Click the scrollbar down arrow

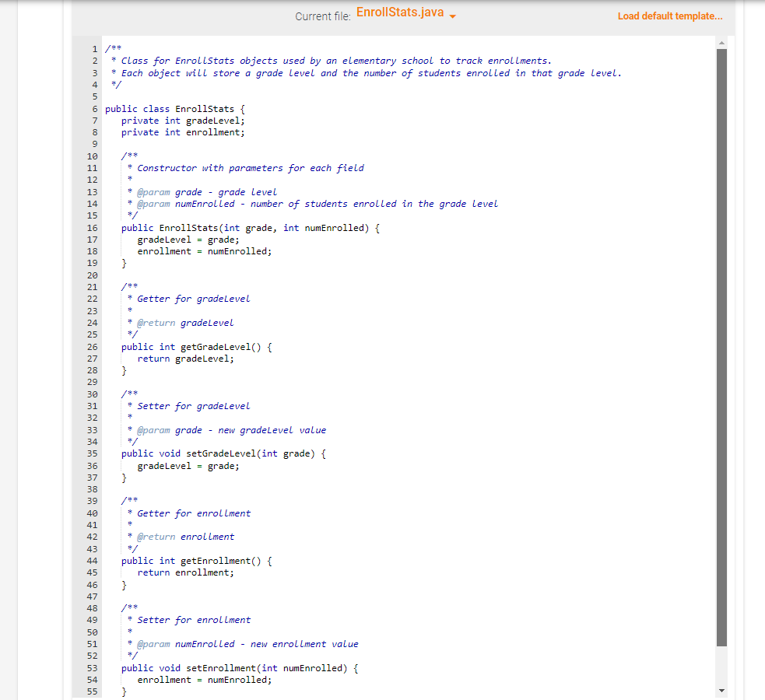[721, 689]
